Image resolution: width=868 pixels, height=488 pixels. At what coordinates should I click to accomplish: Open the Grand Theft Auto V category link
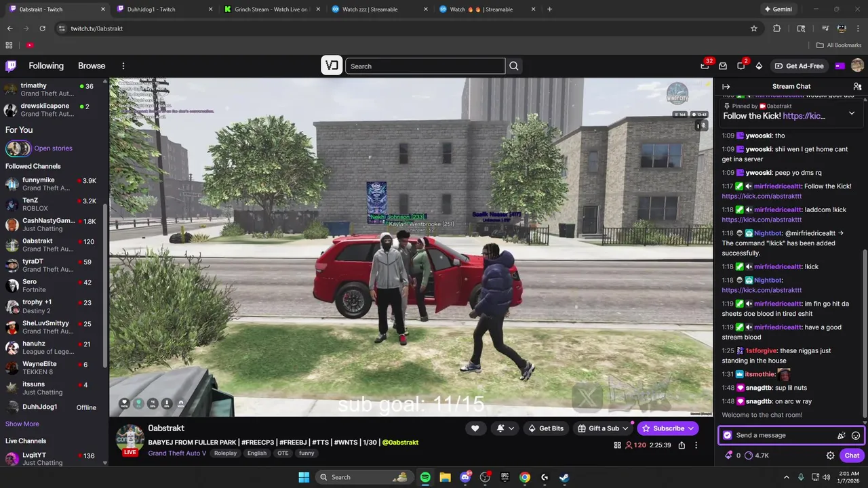tap(177, 453)
